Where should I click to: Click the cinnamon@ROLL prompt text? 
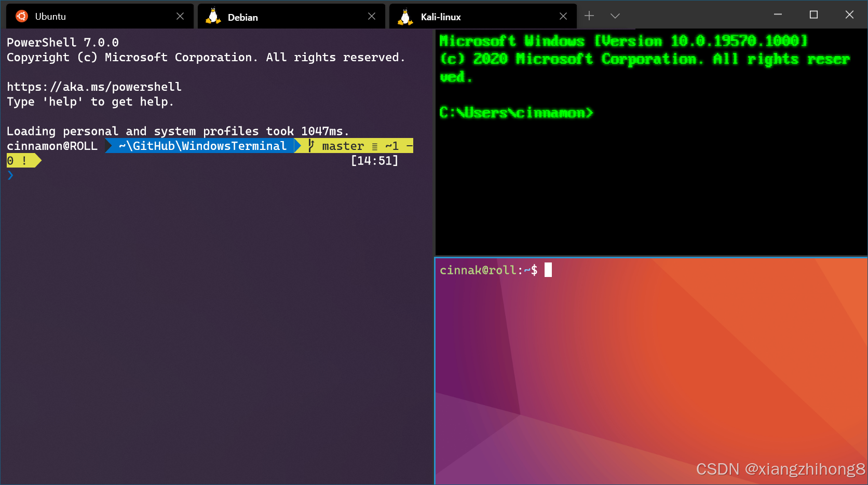(52, 146)
